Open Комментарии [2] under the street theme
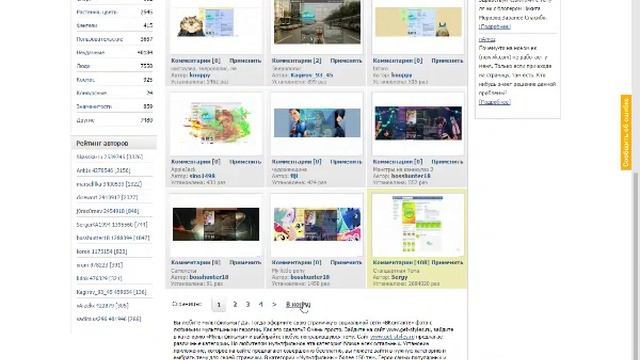This screenshot has height=360, width=640. point(297,60)
